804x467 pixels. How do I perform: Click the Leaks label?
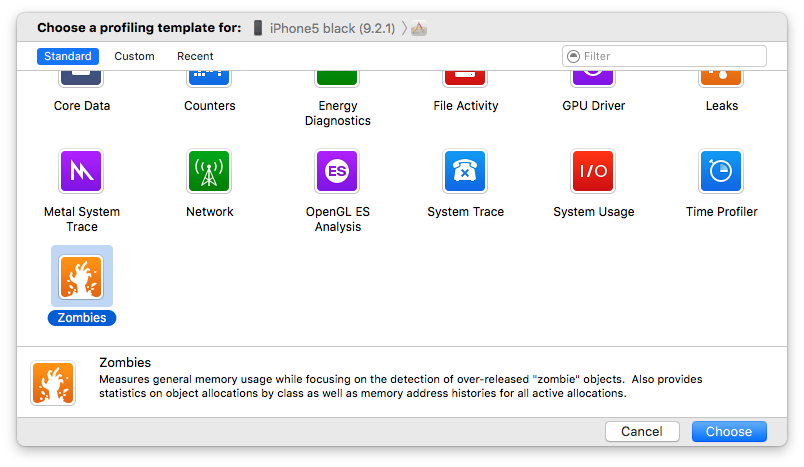[x=722, y=106]
